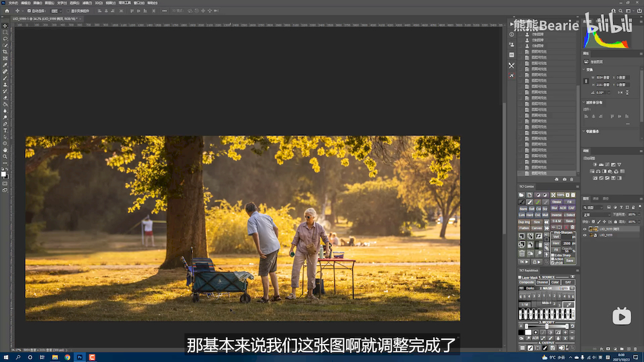
Task: Select the Hand tool
Action: 5,150
